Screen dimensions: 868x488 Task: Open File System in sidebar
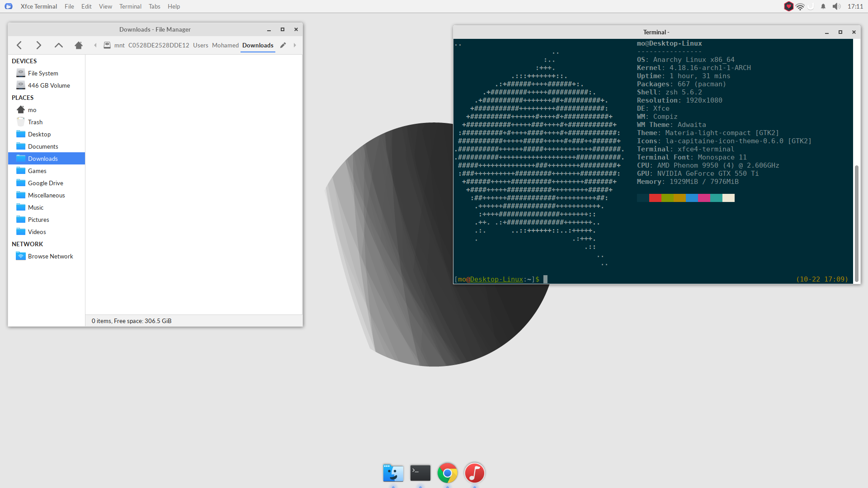(47, 73)
